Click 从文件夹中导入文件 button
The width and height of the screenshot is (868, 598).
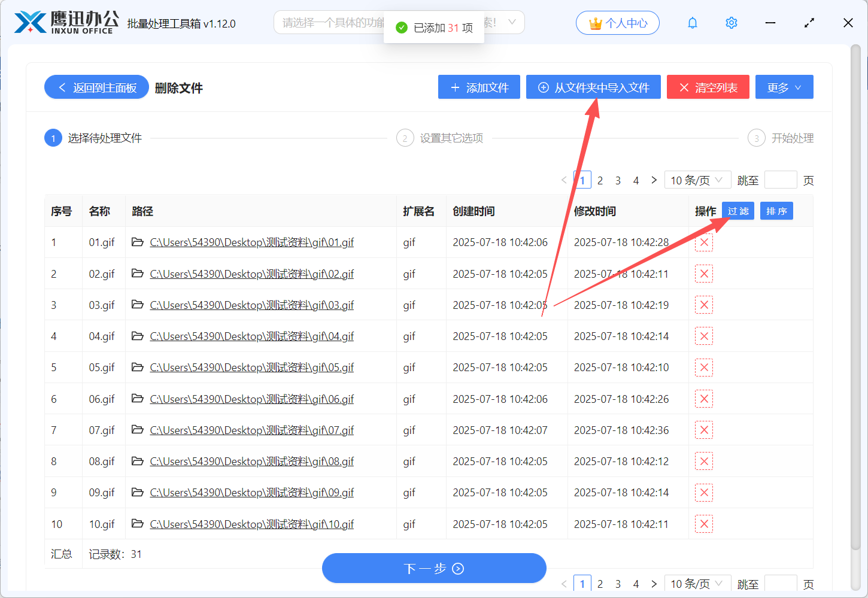click(593, 87)
